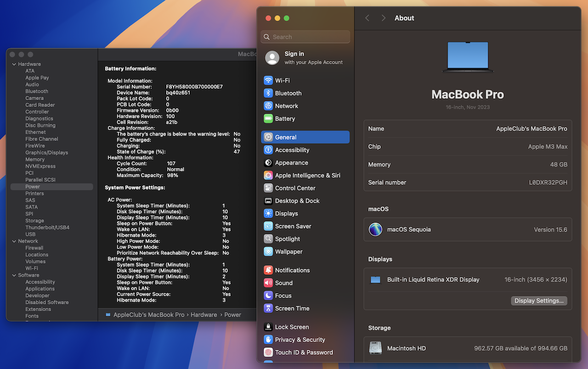Open Apple Intelligence & Siri icon

[268, 175]
